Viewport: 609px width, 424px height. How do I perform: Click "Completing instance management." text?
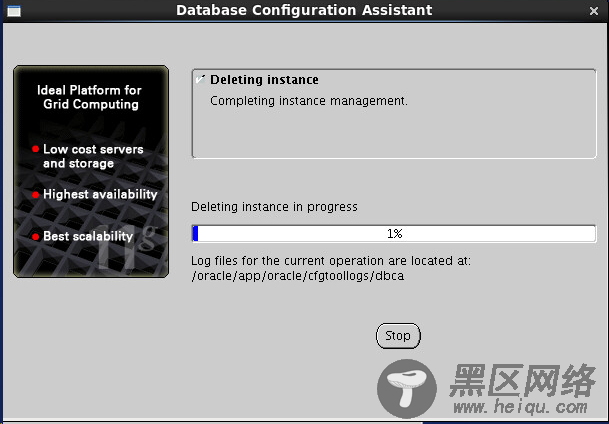[x=309, y=101]
